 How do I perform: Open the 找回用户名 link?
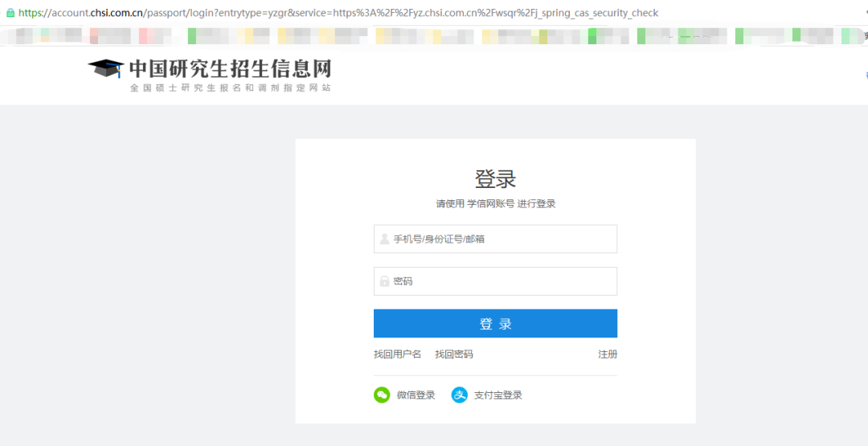(397, 354)
